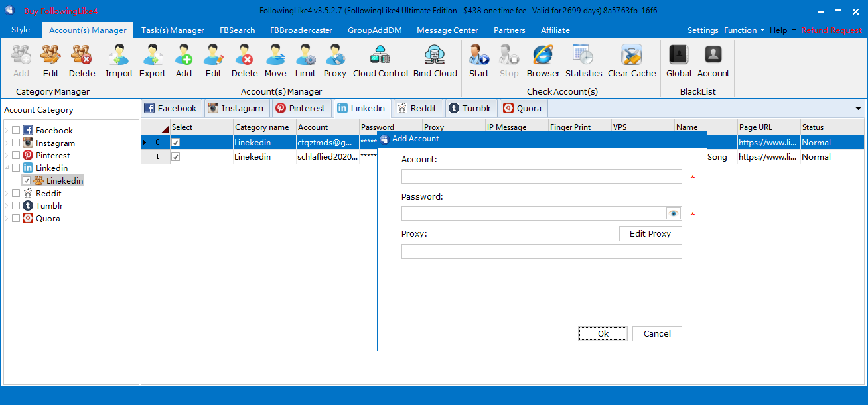The height and width of the screenshot is (405, 868).
Task: Uncheck the Linekedin subcategory checkbox
Action: tap(27, 181)
